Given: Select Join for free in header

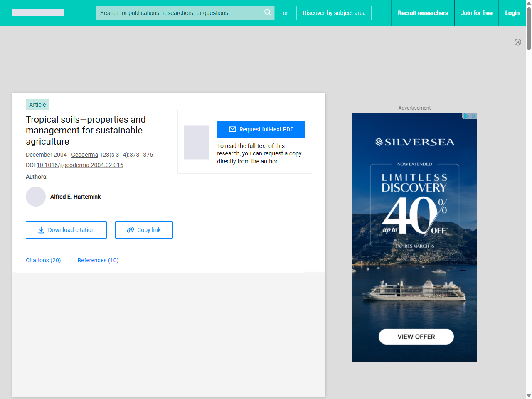Looking at the screenshot, I should [x=476, y=13].
